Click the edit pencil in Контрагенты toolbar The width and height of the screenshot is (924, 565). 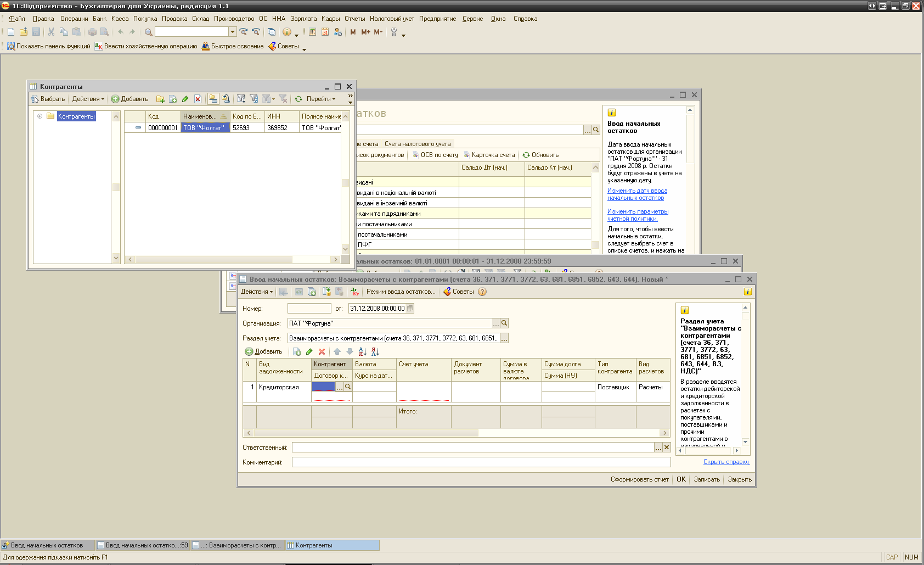[x=185, y=99]
